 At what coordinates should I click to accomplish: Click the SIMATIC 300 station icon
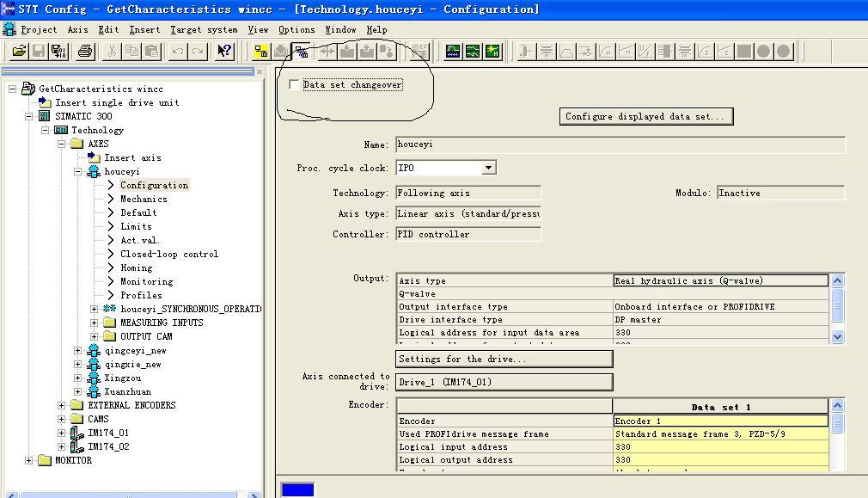[x=45, y=116]
